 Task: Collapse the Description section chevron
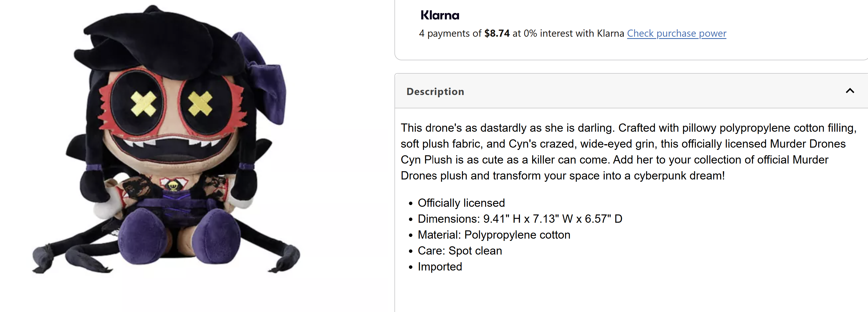tap(850, 91)
